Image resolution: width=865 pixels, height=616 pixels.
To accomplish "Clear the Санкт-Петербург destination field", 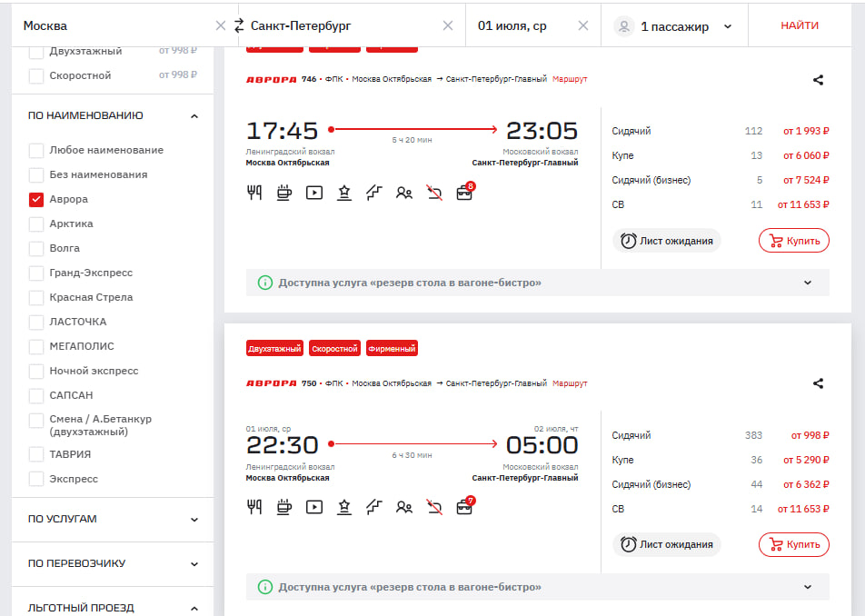I will coord(448,26).
